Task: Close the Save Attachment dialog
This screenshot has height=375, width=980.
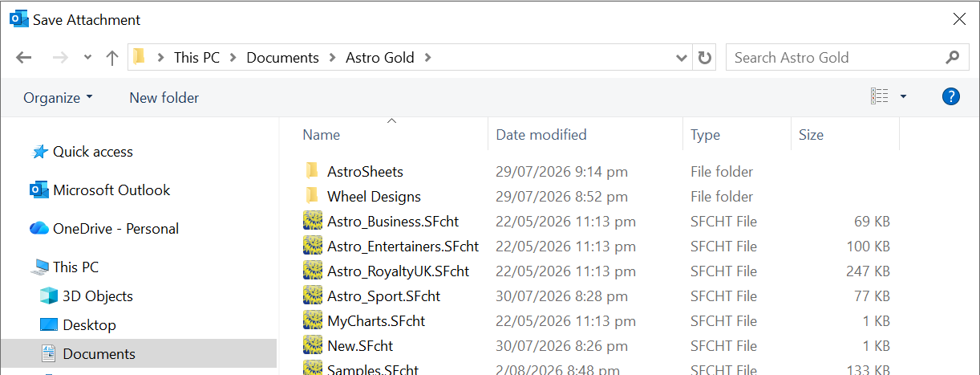Action: 959,19
